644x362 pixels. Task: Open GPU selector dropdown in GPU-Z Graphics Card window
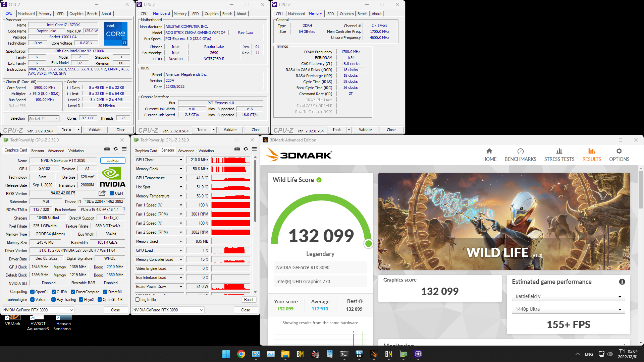38,310
